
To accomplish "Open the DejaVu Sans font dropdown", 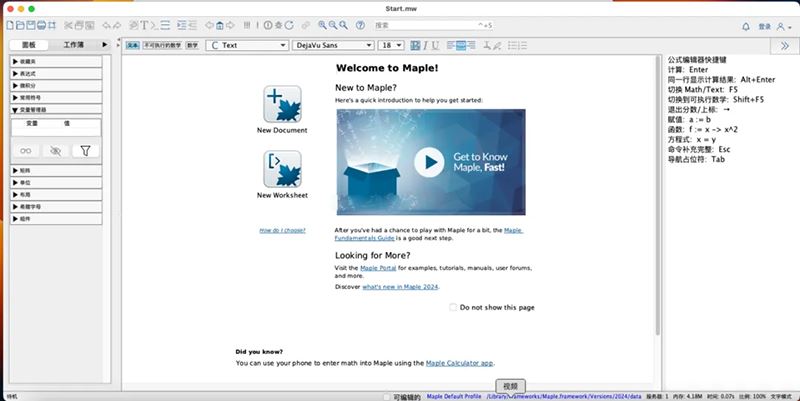I will click(334, 45).
